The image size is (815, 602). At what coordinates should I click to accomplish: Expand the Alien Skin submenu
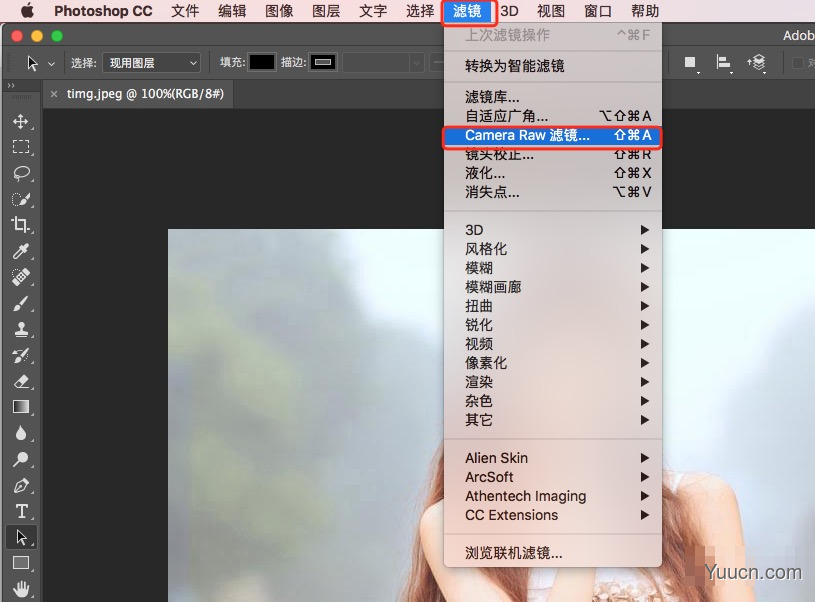click(x=552, y=458)
